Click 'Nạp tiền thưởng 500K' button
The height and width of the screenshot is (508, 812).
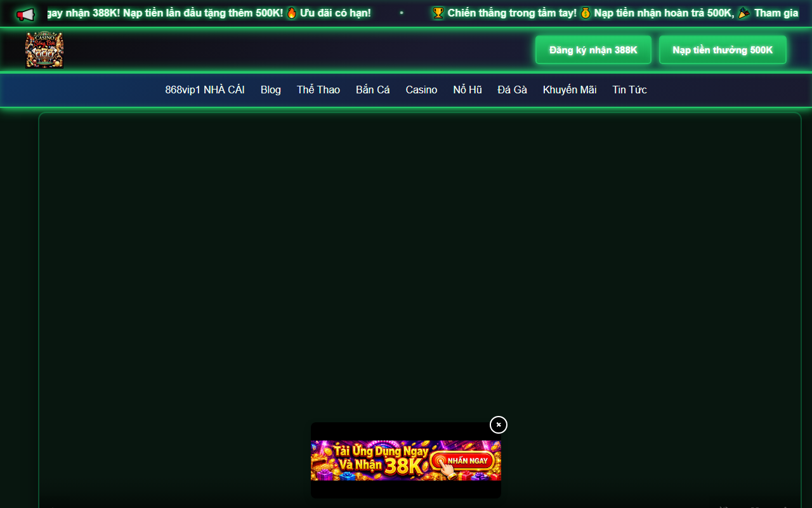pos(723,50)
